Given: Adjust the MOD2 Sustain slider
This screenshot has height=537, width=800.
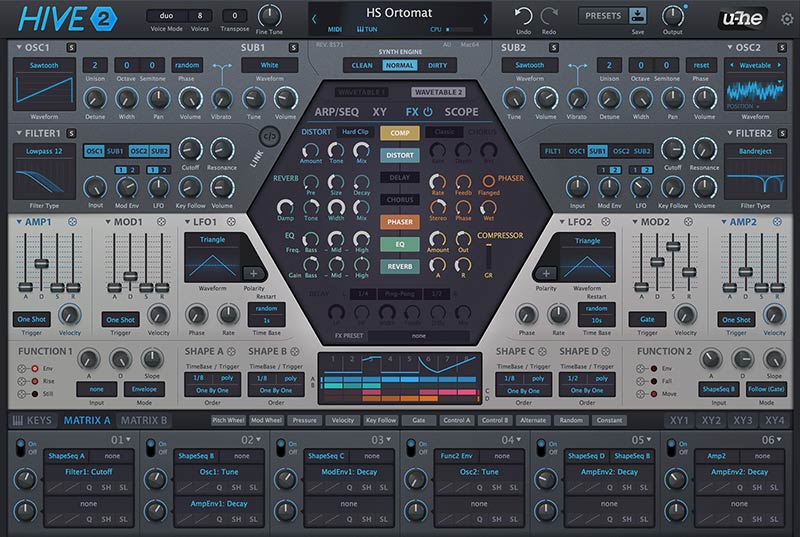Looking at the screenshot, I should coord(673,246).
